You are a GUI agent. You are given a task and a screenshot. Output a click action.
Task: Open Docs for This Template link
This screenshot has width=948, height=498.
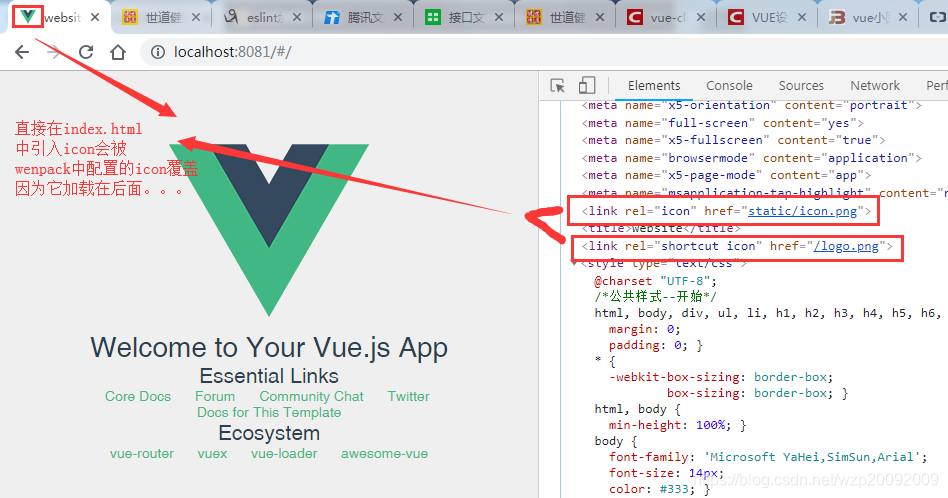[x=269, y=412]
